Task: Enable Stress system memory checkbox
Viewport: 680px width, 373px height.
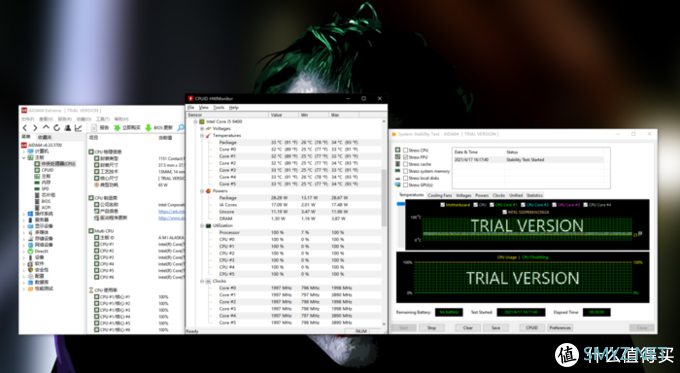Action: point(405,171)
